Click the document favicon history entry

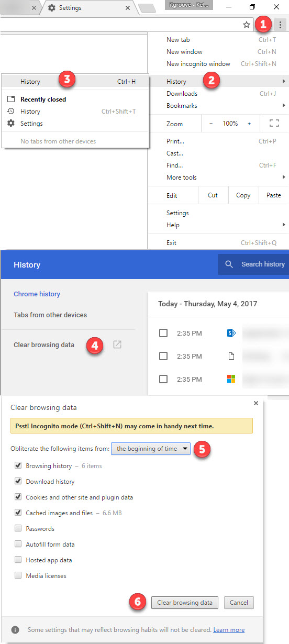231,357
